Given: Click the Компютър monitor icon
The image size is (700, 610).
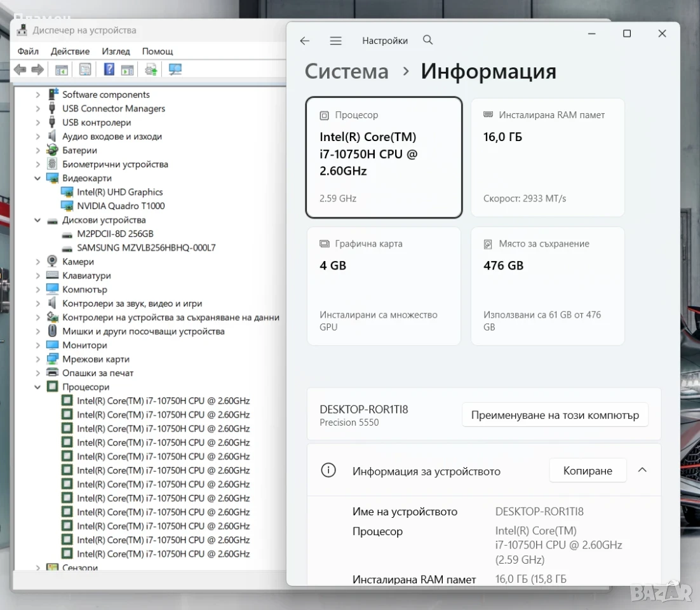Looking at the screenshot, I should [x=52, y=289].
